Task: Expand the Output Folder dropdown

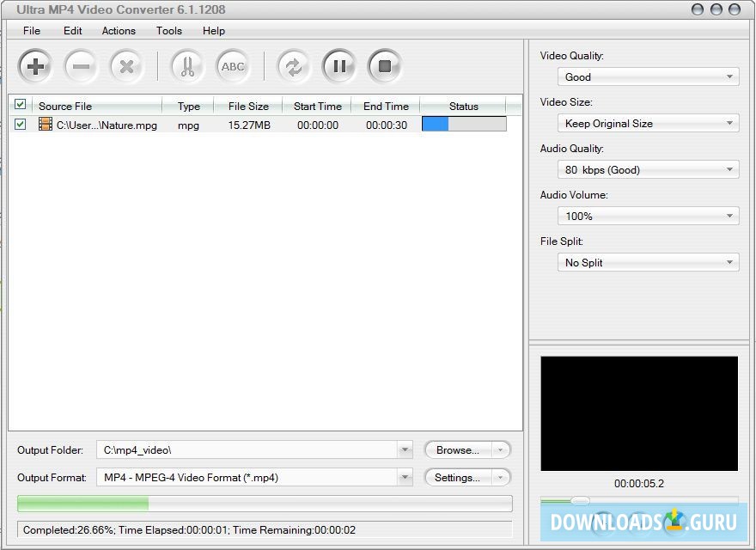Action: coord(405,449)
